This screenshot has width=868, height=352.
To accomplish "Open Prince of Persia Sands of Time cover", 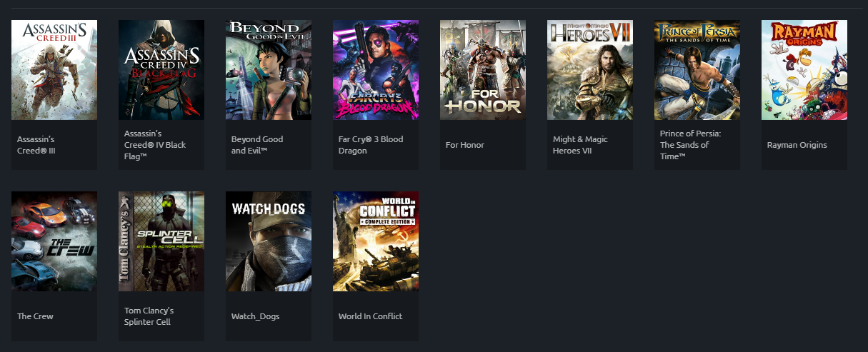I will tap(697, 70).
